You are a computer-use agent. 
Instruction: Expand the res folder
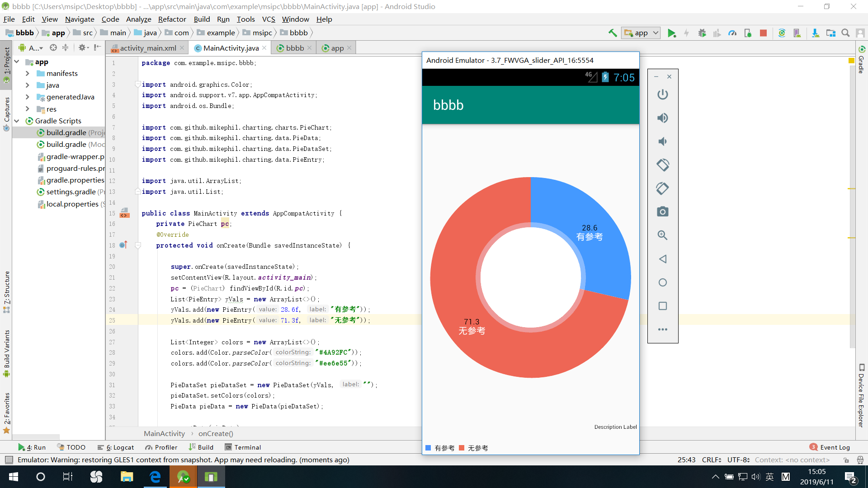(x=28, y=109)
